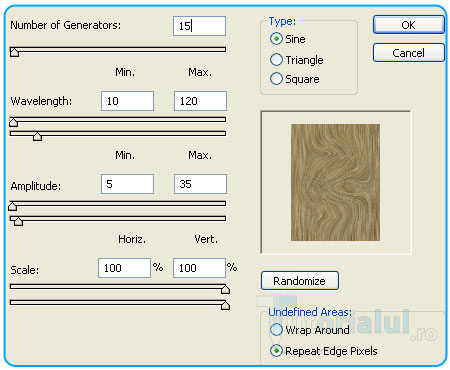This screenshot has height=370, width=450.
Task: Click the wave filter preview image
Action: [x=335, y=182]
